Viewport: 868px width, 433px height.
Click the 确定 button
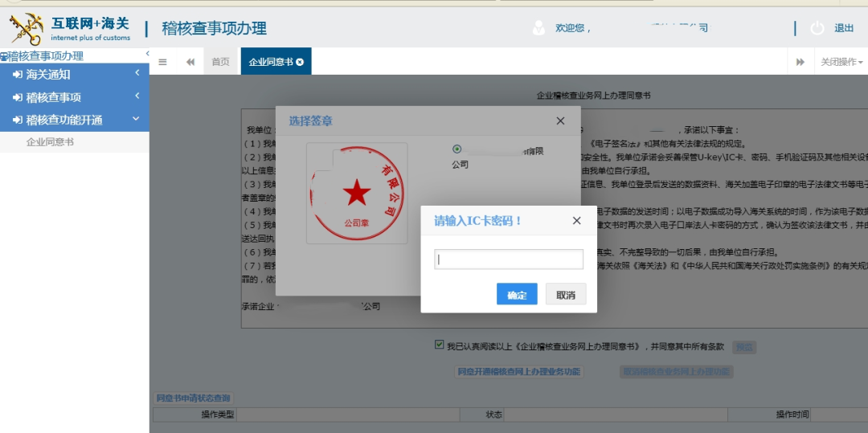coord(517,294)
